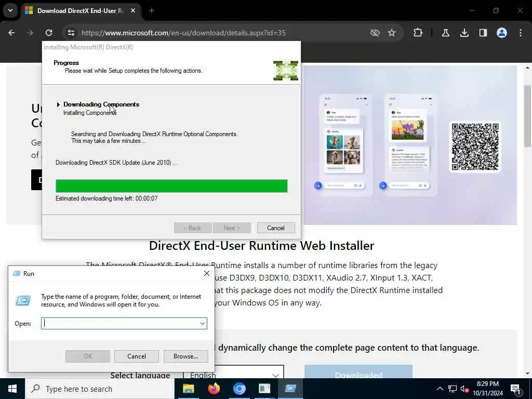This screenshot has height=399, width=532.
Task: Open the browser three-dot menu
Action: coord(521,33)
